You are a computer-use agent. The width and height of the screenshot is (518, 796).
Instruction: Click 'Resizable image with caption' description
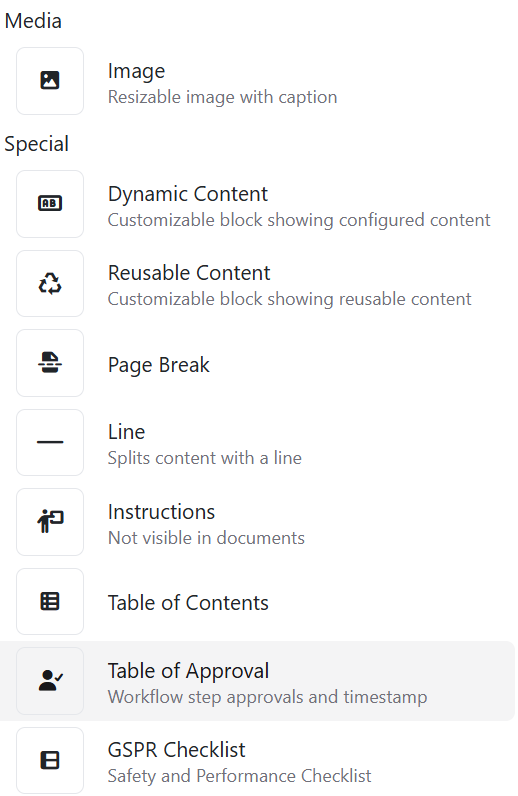click(222, 97)
